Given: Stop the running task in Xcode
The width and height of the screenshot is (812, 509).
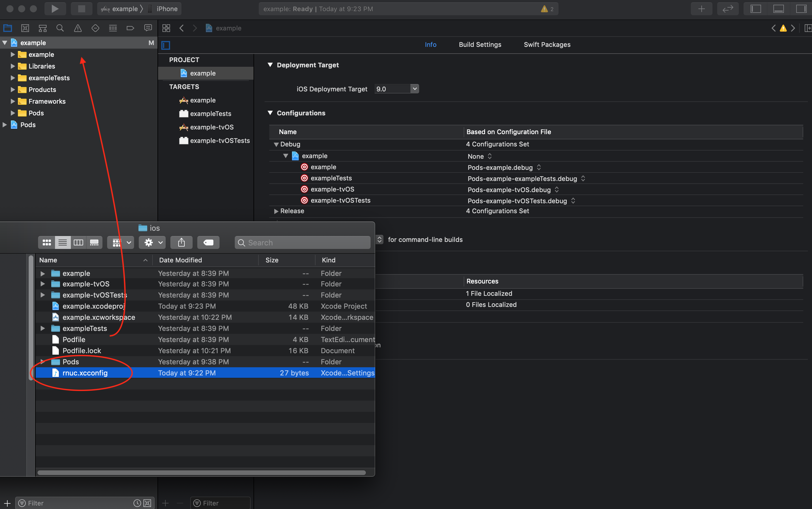Looking at the screenshot, I should coord(81,9).
